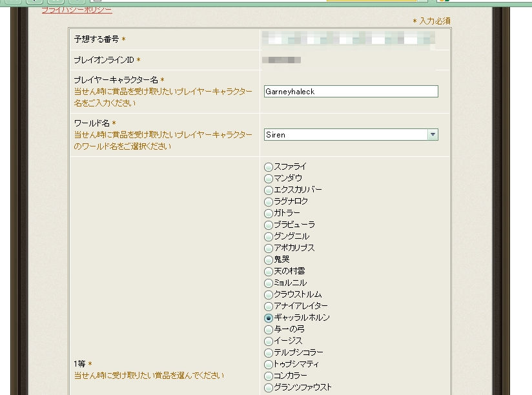Select the スファライ radio option
Screen dimensions: 532x395
269,167
